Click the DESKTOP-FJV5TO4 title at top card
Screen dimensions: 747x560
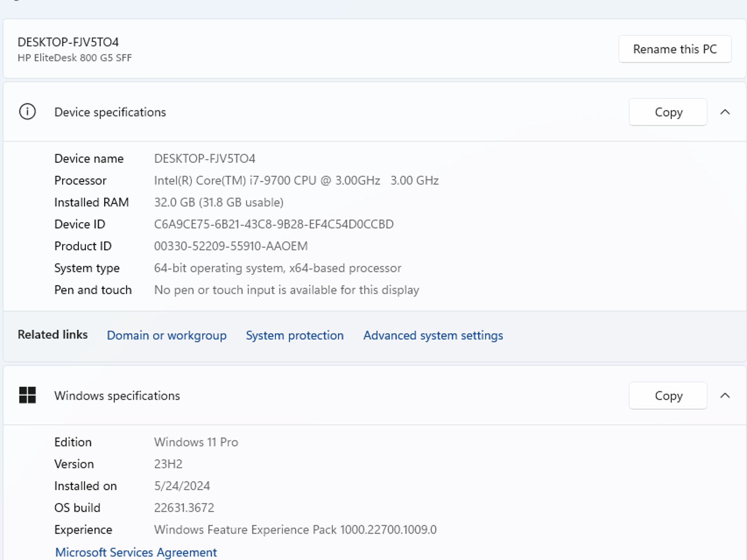(x=68, y=42)
